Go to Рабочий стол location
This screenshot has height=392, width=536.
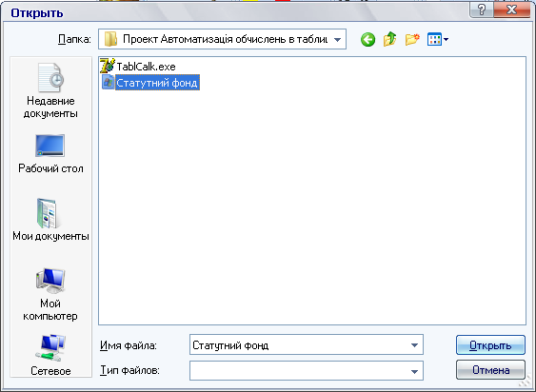point(50,154)
